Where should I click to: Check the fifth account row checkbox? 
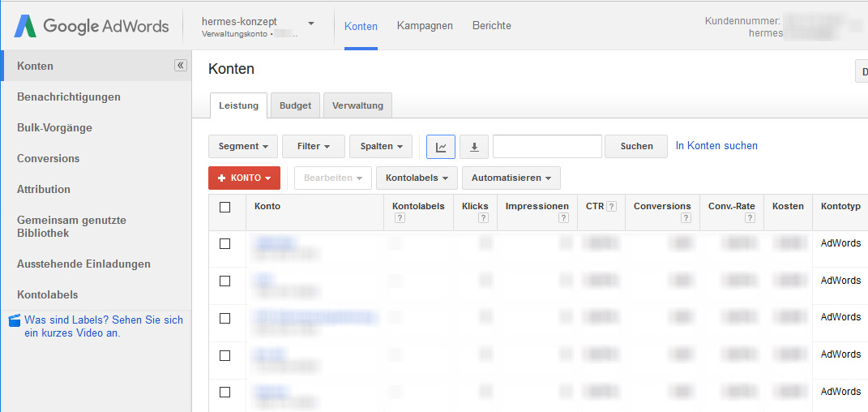pos(224,392)
